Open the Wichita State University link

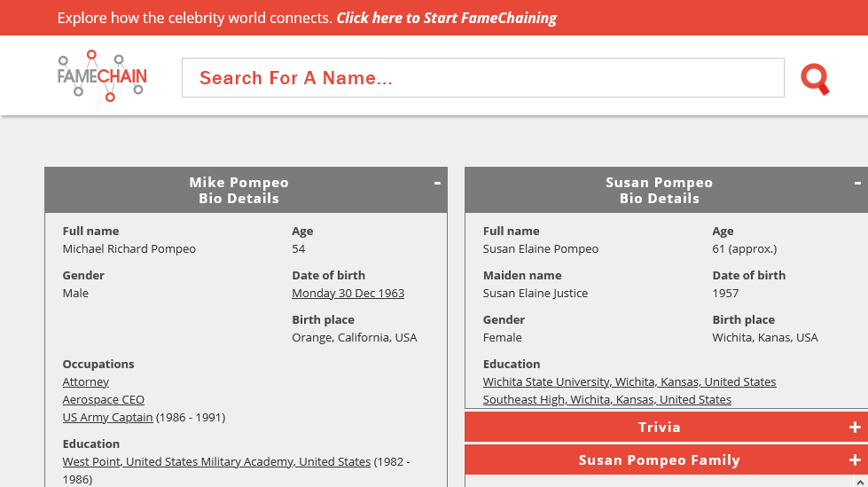(629, 381)
